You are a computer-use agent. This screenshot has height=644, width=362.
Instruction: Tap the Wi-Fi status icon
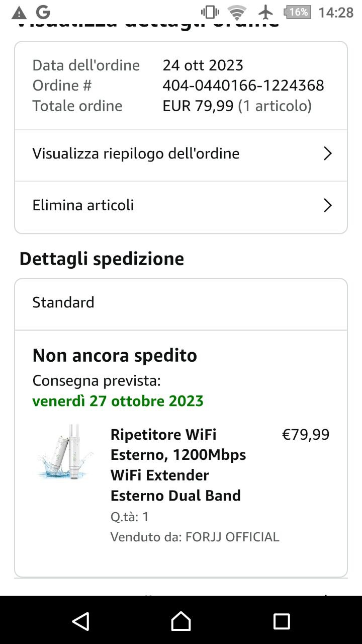(236, 12)
